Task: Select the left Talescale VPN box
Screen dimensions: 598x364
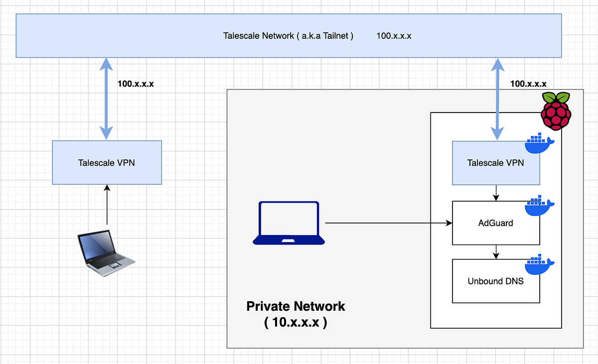Action: click(107, 162)
